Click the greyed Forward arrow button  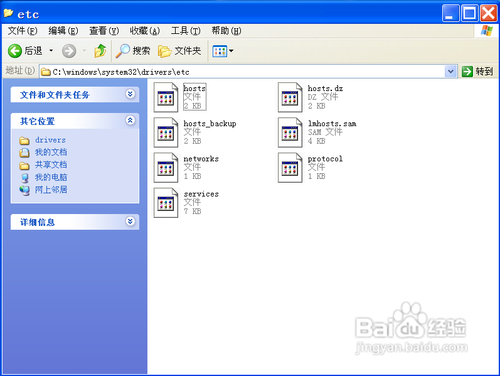click(x=69, y=51)
